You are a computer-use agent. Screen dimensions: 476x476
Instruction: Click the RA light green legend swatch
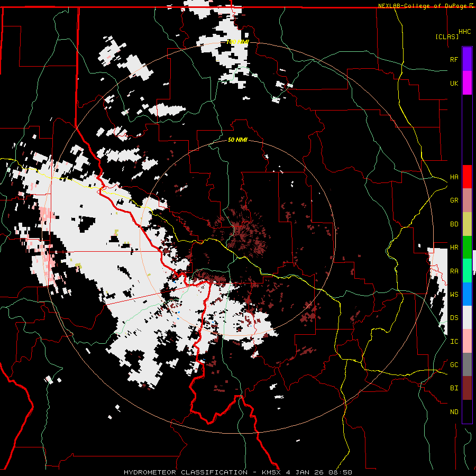click(x=467, y=271)
